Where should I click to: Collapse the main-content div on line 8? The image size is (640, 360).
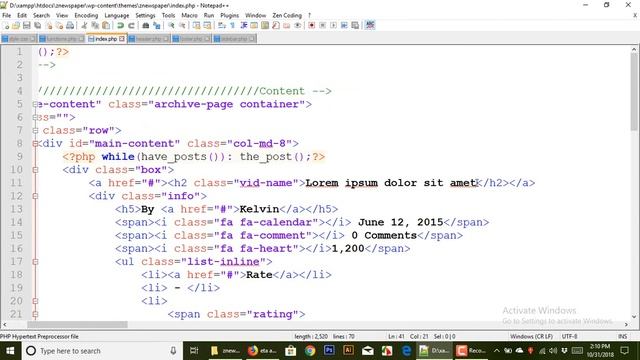(36, 144)
